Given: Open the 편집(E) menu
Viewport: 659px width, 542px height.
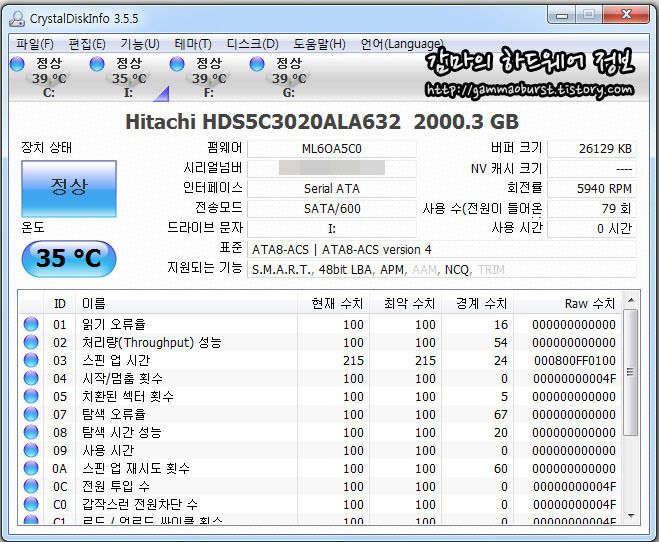Looking at the screenshot, I should pyautogui.click(x=87, y=44).
